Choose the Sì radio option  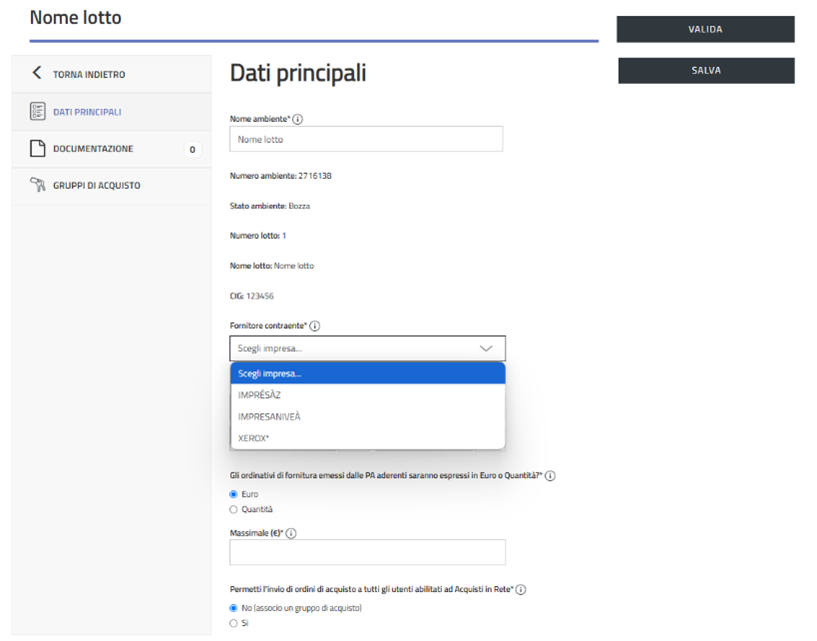click(x=234, y=623)
